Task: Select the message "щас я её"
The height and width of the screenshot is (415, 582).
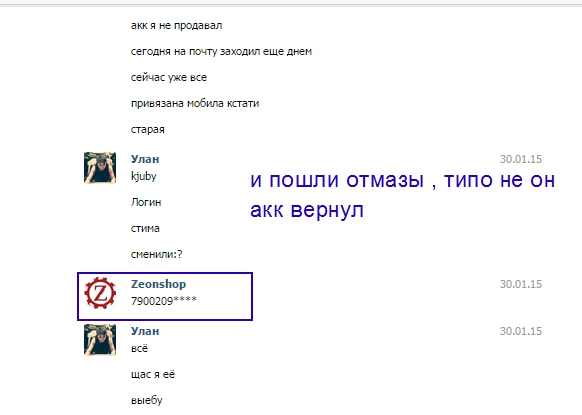Action: tap(153, 375)
